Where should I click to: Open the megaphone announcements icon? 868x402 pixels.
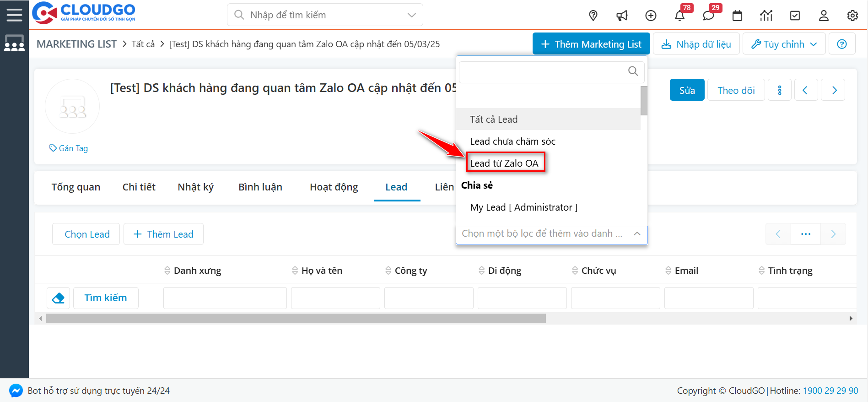pyautogui.click(x=622, y=16)
